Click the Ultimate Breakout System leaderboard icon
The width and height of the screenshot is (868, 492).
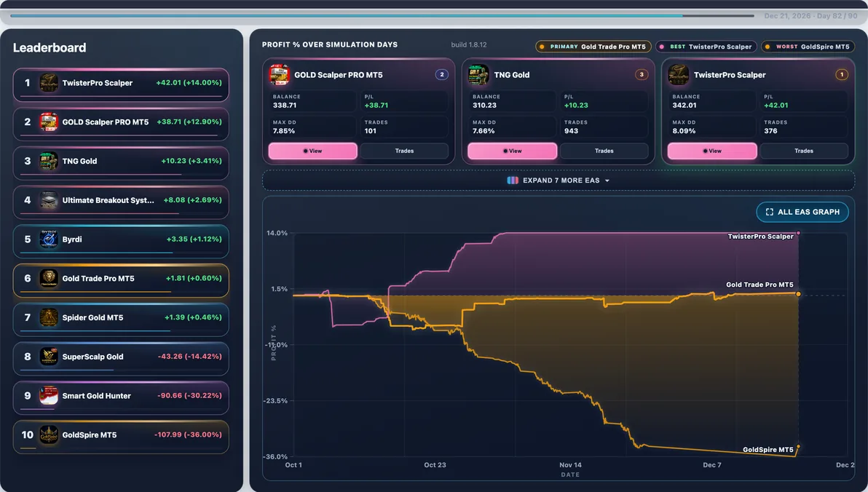pos(49,200)
